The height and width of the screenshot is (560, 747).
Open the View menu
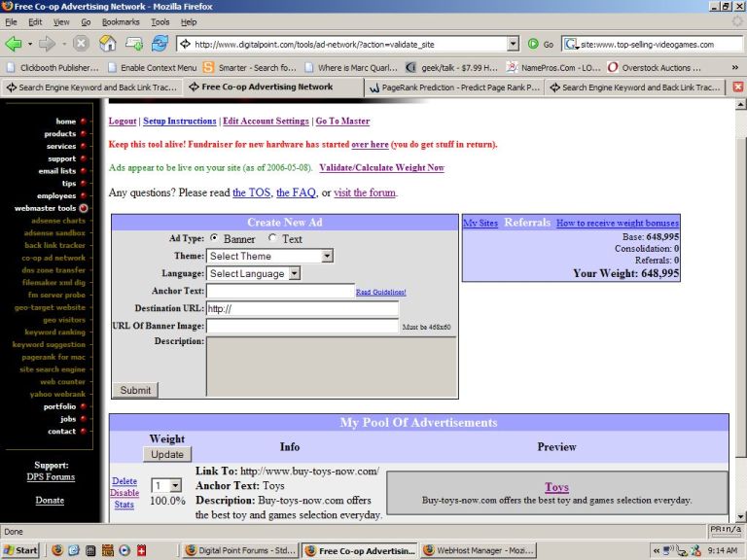pos(61,22)
